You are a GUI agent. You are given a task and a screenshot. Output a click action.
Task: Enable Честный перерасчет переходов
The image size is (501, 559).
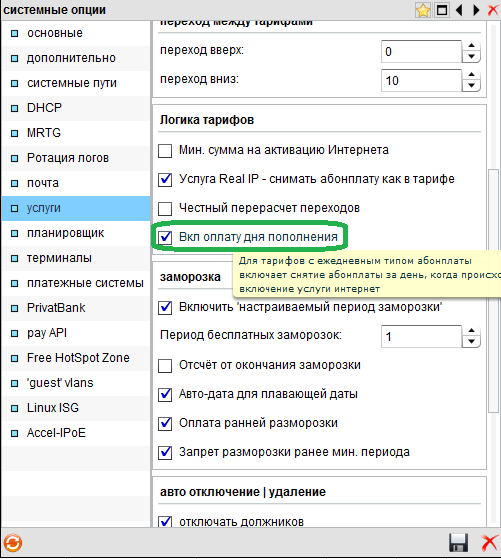click(165, 209)
